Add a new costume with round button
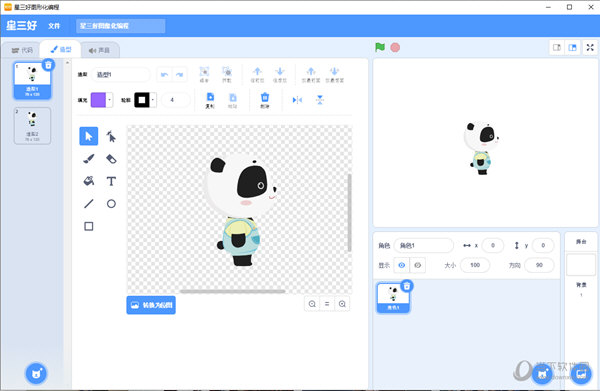Image resolution: width=600 pixels, height=391 pixels. (x=36, y=373)
